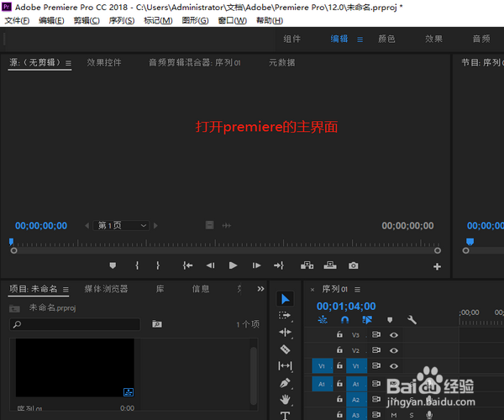Play the source monitor clip
Screen dimensions: 504x420
[x=233, y=265]
